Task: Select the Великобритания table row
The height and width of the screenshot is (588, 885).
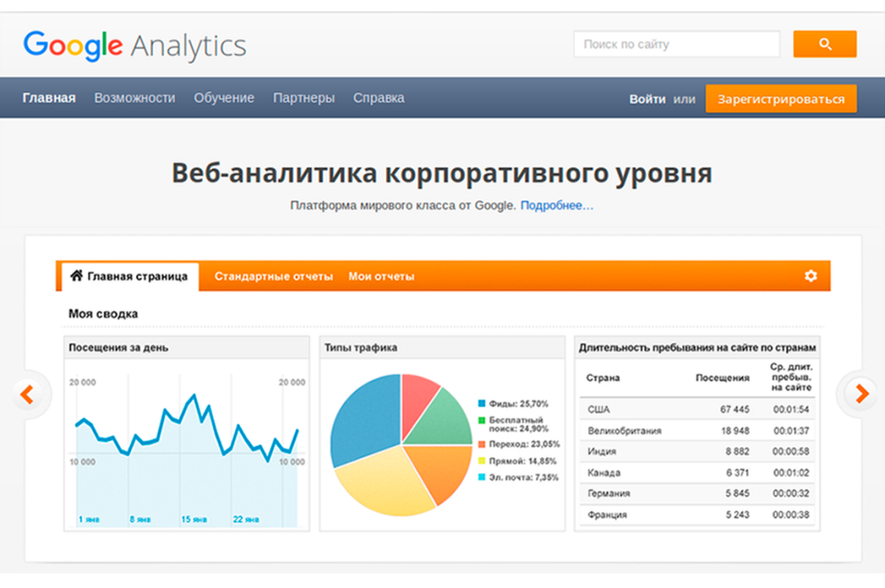Action: point(697,431)
